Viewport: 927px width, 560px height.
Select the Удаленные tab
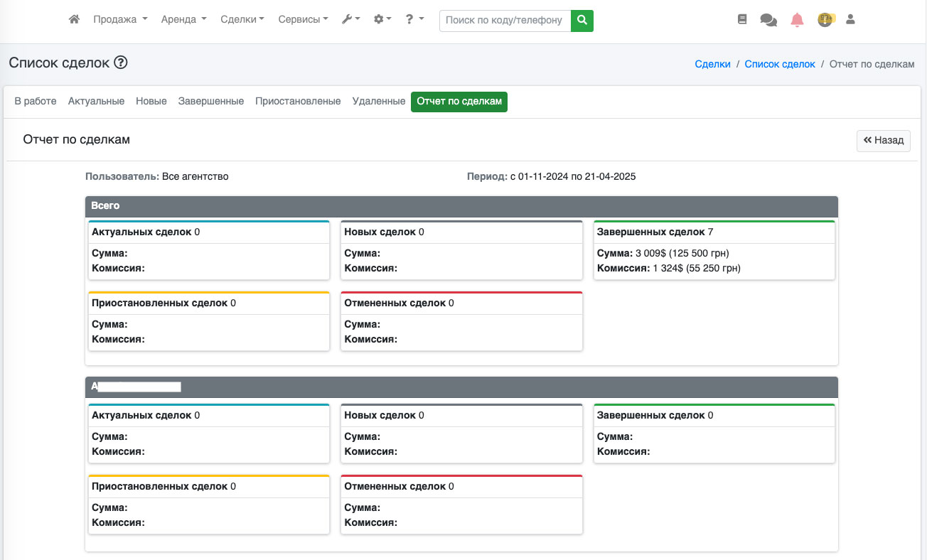(x=379, y=102)
